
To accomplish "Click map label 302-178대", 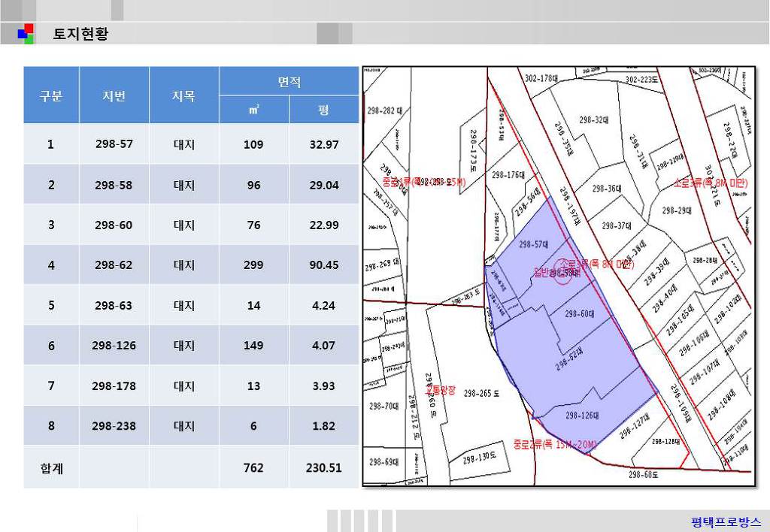I will coord(541,78).
